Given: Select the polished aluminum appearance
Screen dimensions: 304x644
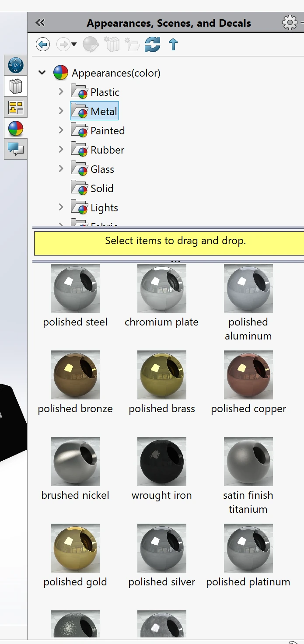Looking at the screenshot, I should pos(248,288).
